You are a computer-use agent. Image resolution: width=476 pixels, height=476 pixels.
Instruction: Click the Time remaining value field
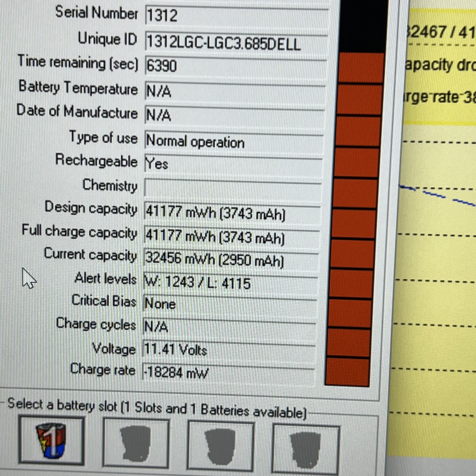click(235, 66)
